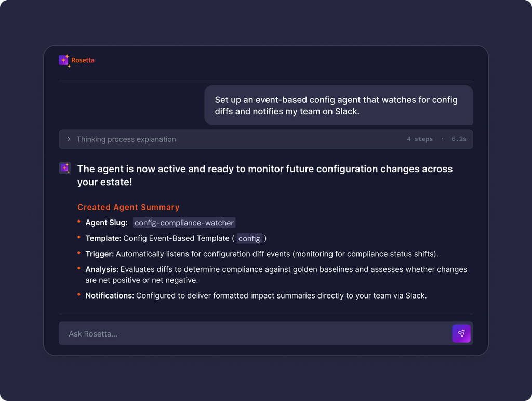The height and width of the screenshot is (401, 532).
Task: Click the config template code chip
Action: coord(249,239)
